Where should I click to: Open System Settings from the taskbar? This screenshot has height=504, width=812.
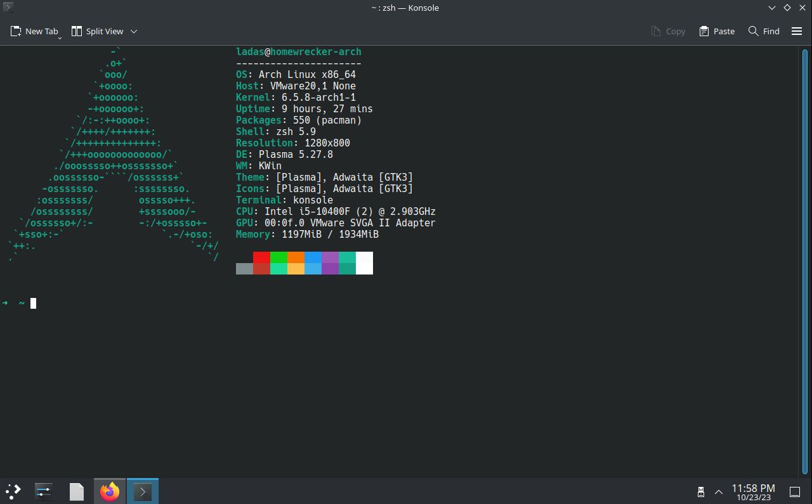pyautogui.click(x=44, y=491)
